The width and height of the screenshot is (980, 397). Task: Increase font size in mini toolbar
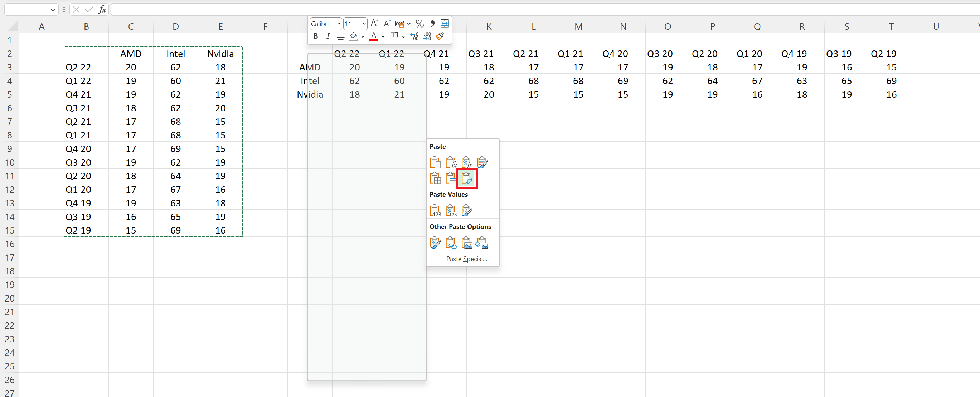coord(374,24)
